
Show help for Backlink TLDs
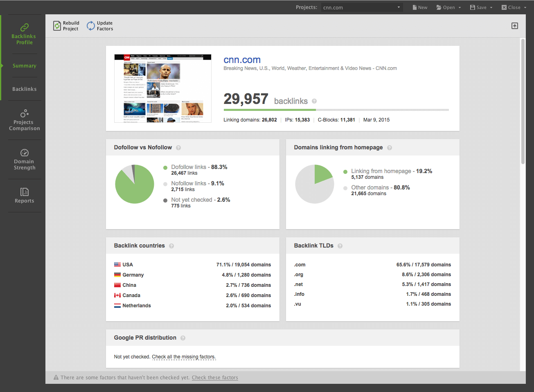coord(340,246)
